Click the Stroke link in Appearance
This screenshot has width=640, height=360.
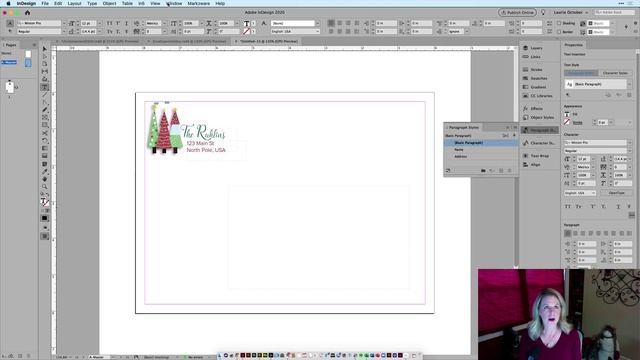[577, 122]
